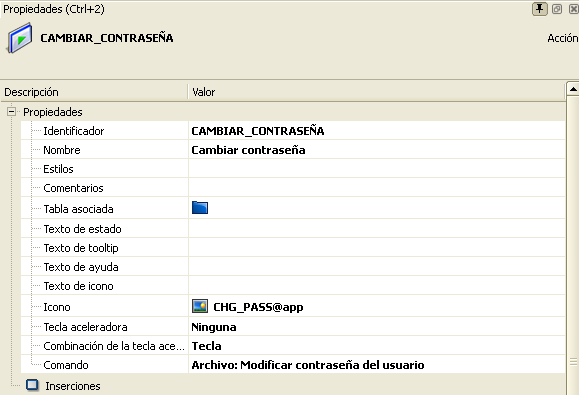Click the empty Texto de tooltip value
This screenshot has width=579, height=395.
tap(377, 248)
